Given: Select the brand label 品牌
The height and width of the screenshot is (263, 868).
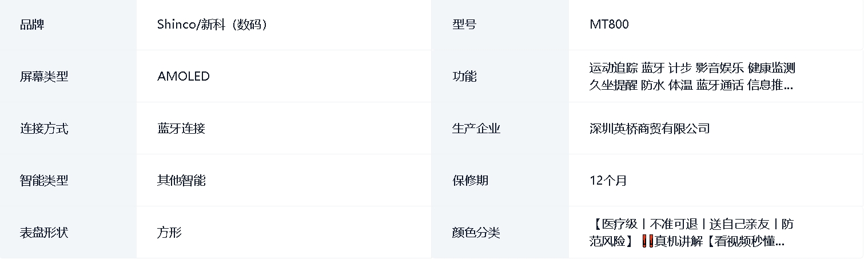Looking at the screenshot, I should [x=32, y=25].
